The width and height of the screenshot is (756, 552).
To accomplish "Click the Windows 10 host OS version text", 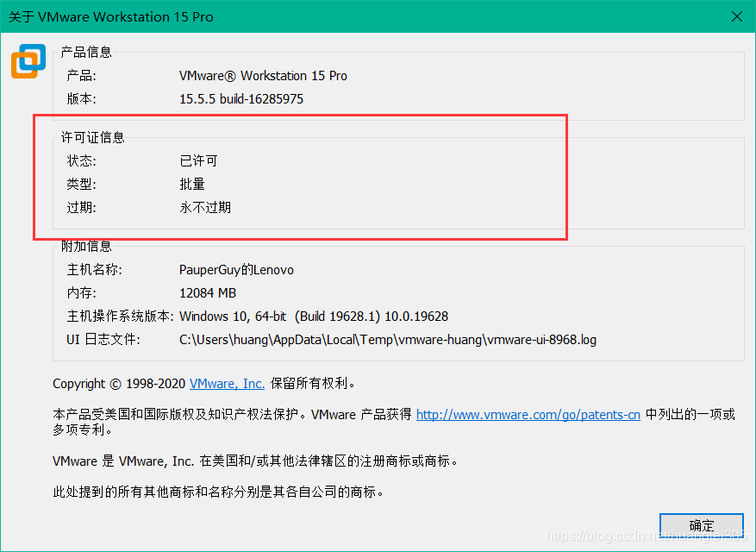I will click(315, 316).
